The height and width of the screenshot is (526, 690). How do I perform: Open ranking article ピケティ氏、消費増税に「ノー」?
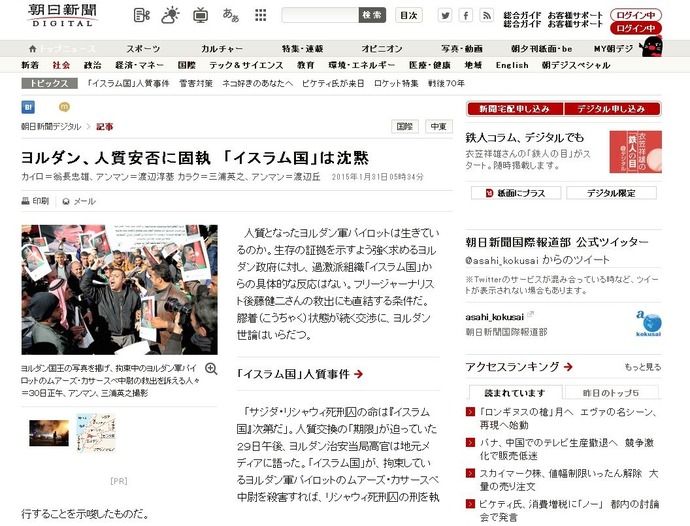569,511
